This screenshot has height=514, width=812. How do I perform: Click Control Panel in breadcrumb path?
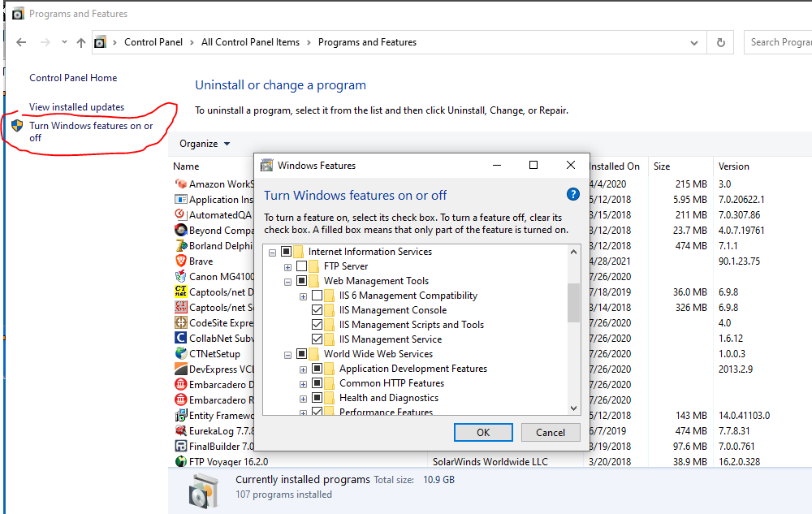[153, 42]
